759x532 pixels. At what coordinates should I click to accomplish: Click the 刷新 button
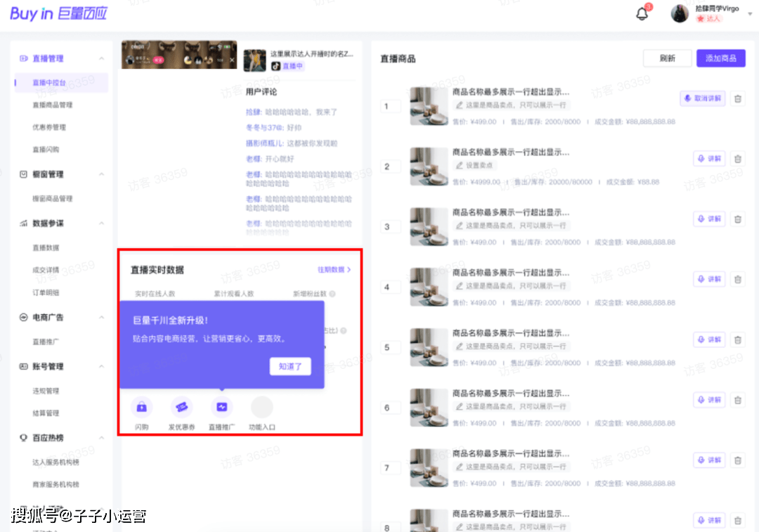pos(667,58)
